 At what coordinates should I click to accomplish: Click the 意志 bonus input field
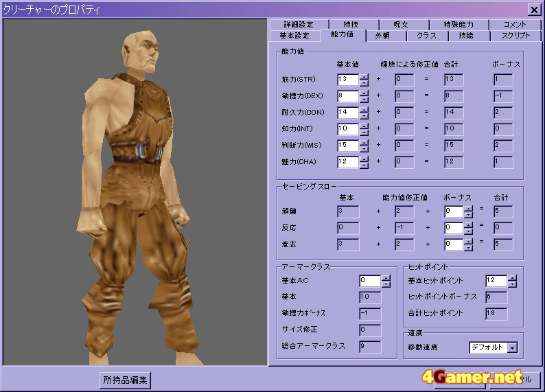tap(454, 244)
